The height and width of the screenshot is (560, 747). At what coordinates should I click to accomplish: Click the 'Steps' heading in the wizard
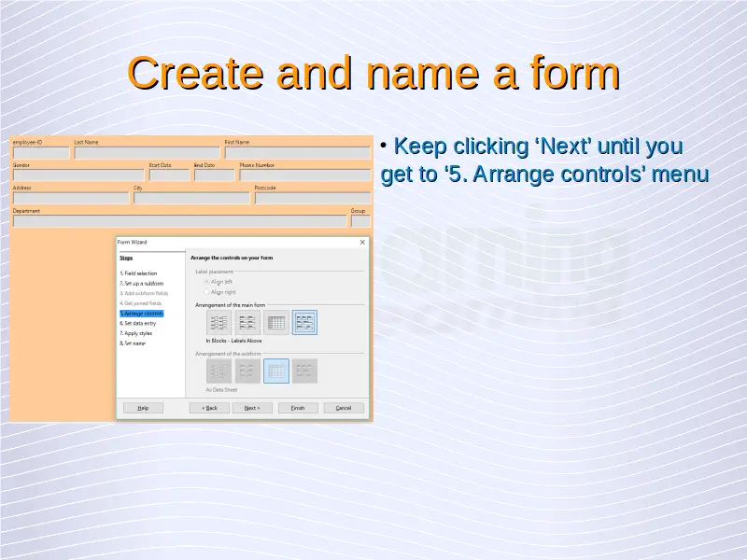(126, 258)
